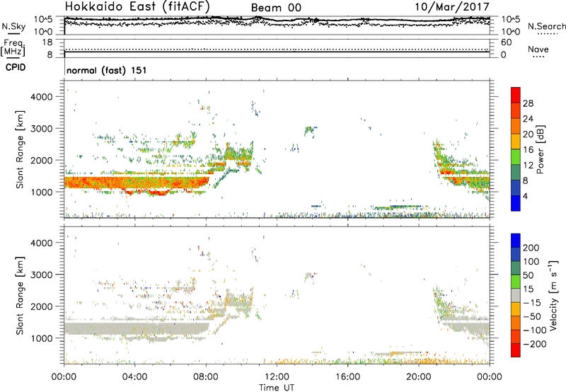The height and width of the screenshot is (392, 566).
Task: Click the 'N.Sky' legend label
Action: (x=13, y=26)
